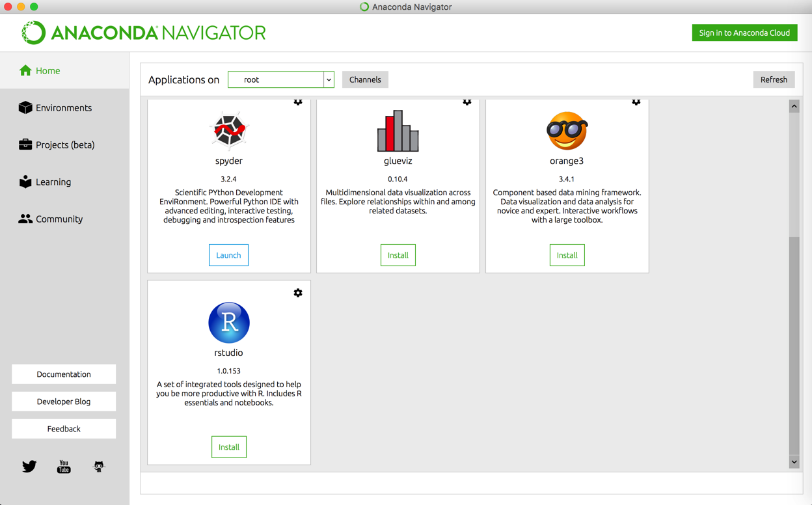The height and width of the screenshot is (505, 812).
Task: Install glueviz
Action: (x=398, y=255)
